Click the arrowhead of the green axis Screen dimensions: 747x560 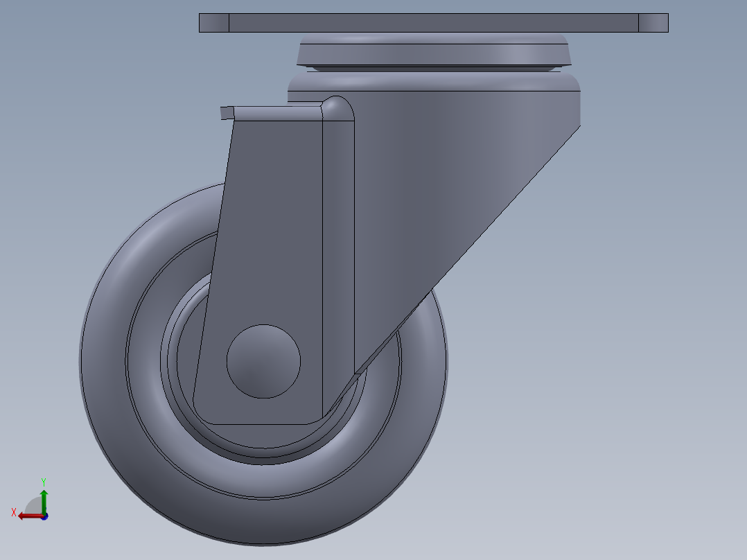click(44, 493)
